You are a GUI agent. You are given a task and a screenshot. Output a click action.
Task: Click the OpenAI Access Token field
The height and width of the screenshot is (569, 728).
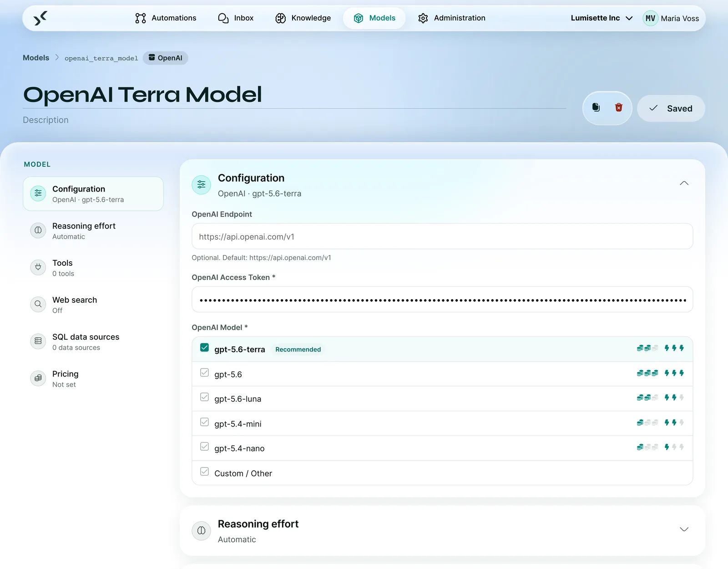click(x=442, y=300)
